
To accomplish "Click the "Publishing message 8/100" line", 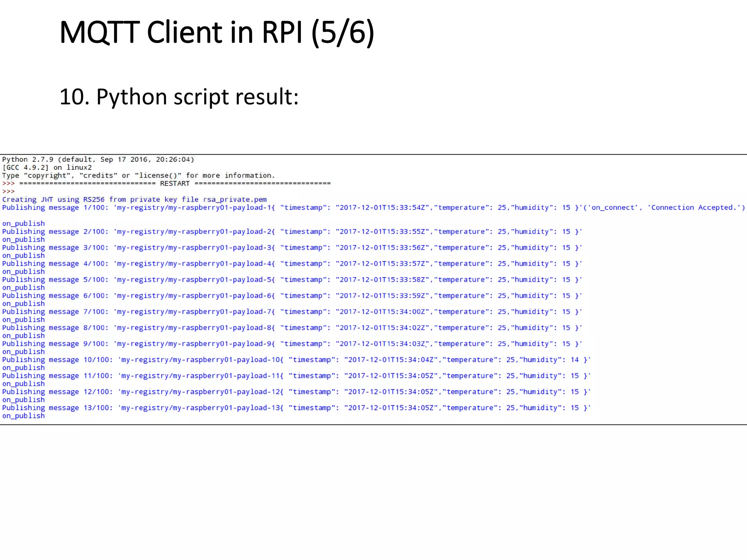I will click(292, 328).
